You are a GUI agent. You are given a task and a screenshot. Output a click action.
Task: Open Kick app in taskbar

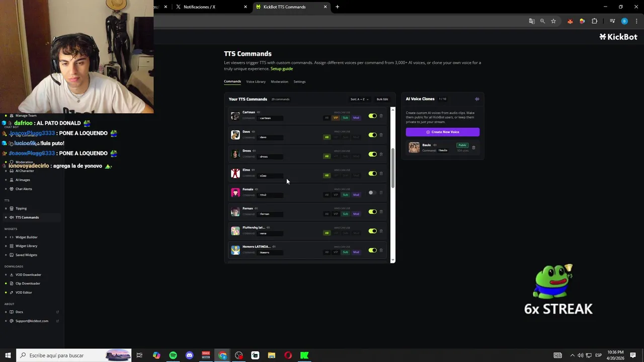pyautogui.click(x=304, y=355)
